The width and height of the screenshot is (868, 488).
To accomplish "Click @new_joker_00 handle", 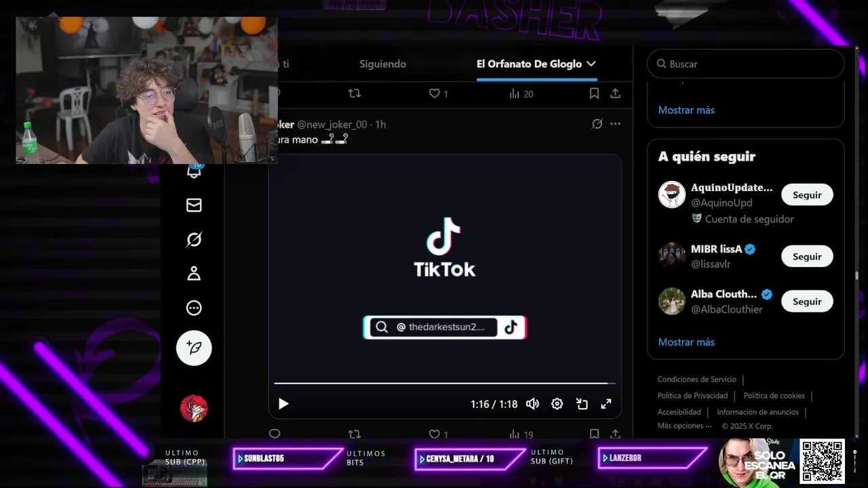I will click(x=332, y=125).
